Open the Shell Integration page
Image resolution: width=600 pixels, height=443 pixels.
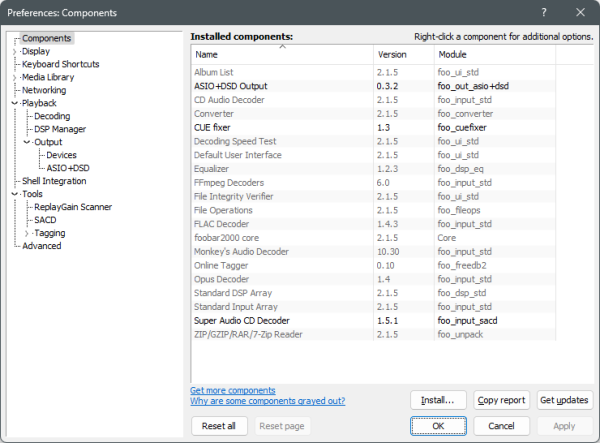point(54,181)
